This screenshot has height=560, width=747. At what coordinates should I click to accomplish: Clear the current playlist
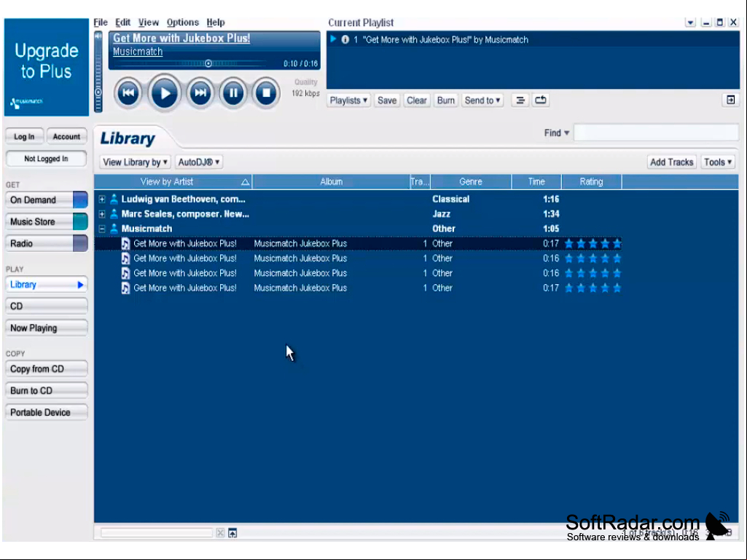click(416, 100)
